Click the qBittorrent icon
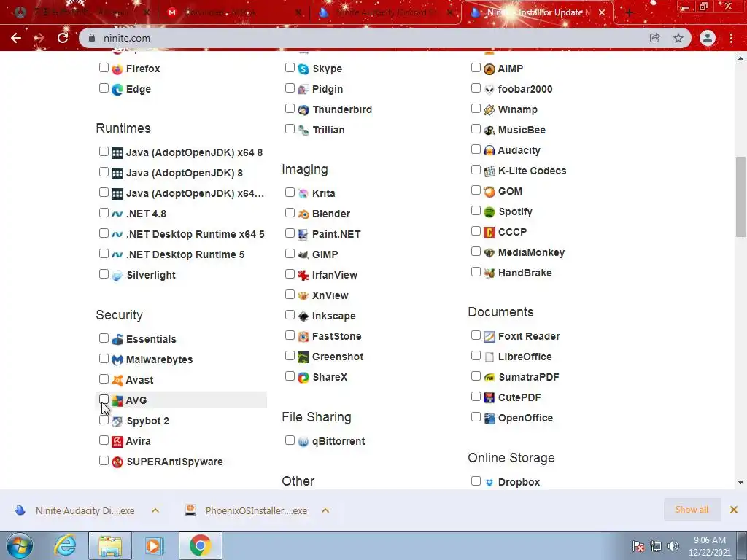 tap(303, 442)
